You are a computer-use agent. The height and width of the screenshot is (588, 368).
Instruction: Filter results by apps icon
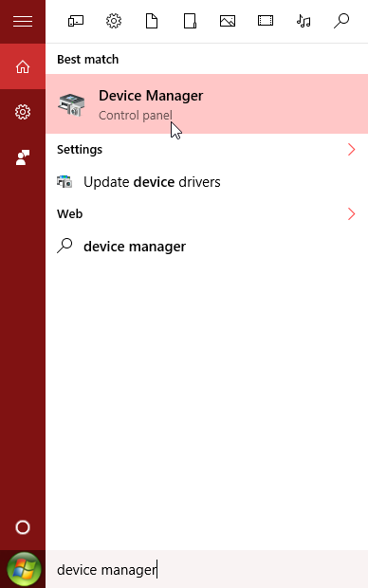click(76, 21)
